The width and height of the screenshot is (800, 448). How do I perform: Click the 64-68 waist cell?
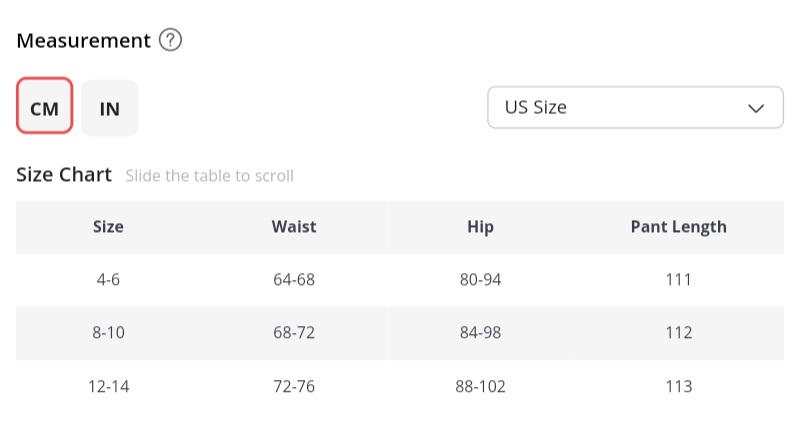coord(293,280)
